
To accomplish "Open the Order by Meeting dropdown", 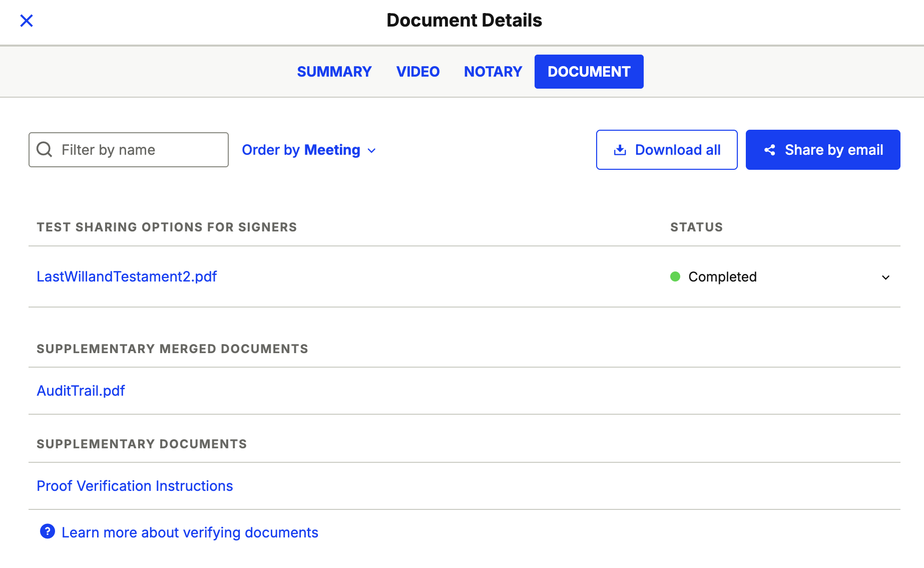I will [301, 150].
